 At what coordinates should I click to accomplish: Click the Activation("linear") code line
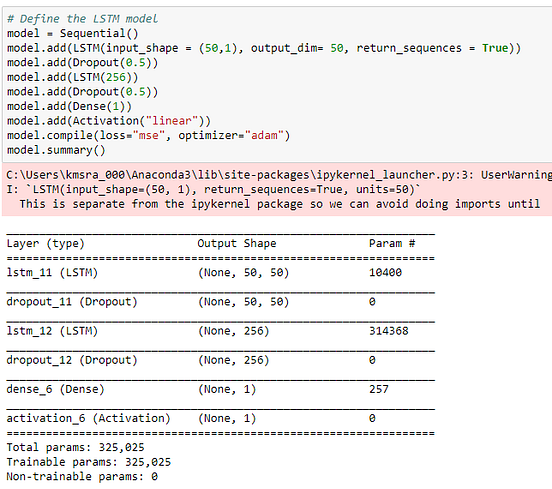pyautogui.click(x=109, y=121)
